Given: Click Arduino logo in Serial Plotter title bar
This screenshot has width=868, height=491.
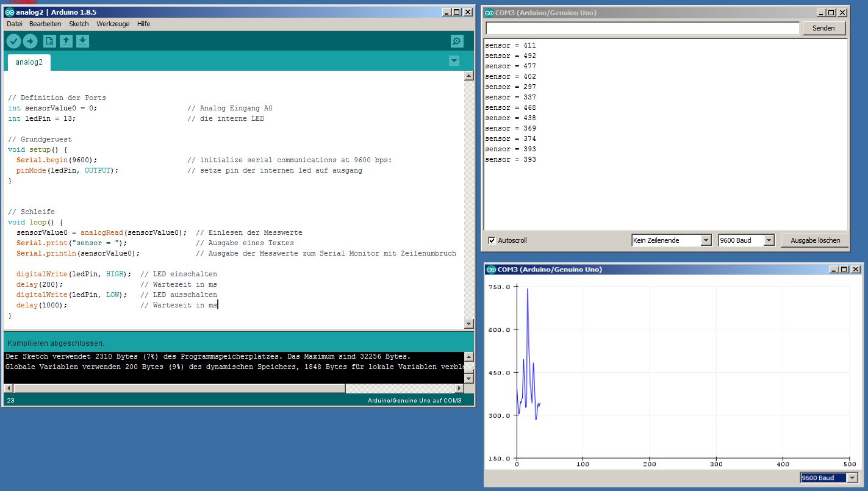Looking at the screenshot, I should click(491, 270).
